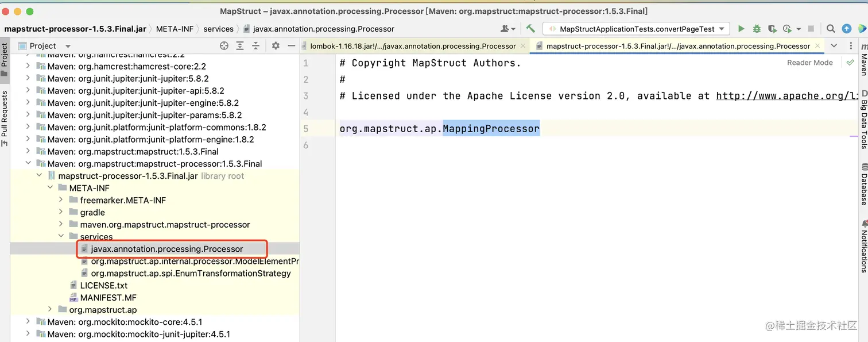Expand Maven: org.junit.jupiter:junit-jupiter:5.8.2 node

coord(28,78)
